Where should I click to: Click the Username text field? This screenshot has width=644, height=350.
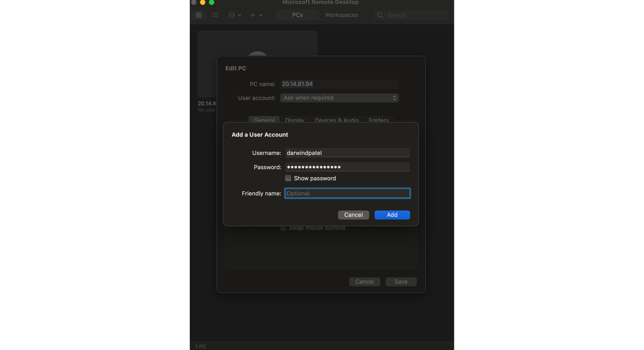coord(347,153)
